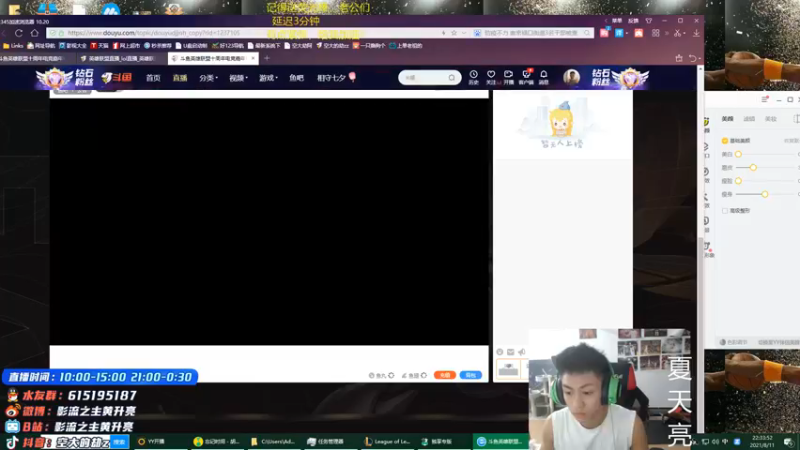Viewport: 800px width, 450px height.
Task: Open the 直播 nav item
Action: [x=180, y=78]
